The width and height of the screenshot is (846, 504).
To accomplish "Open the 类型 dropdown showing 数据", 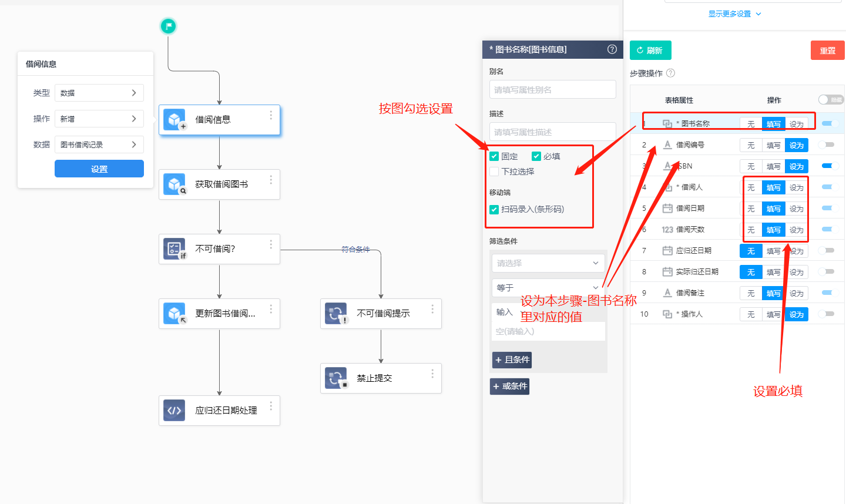I will 99,93.
